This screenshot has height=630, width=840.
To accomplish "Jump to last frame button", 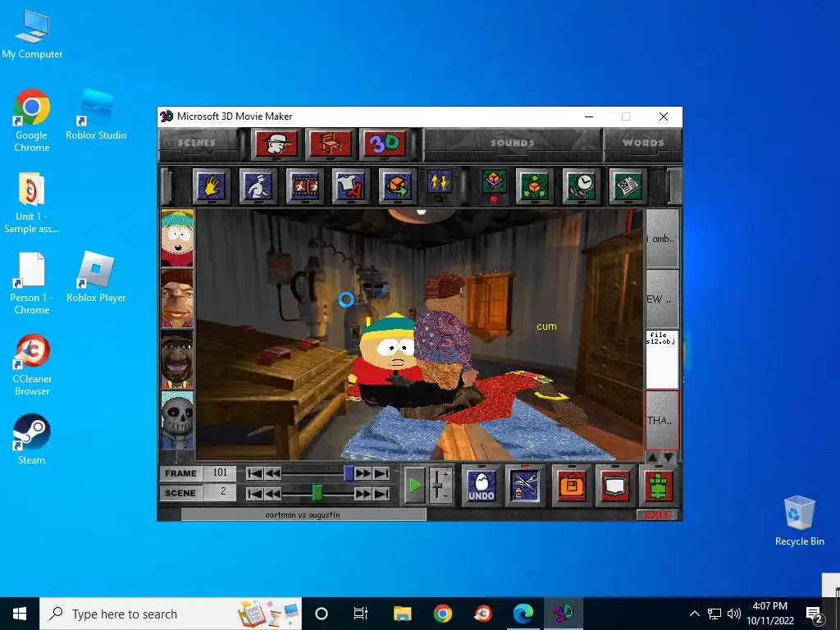I will (381, 473).
